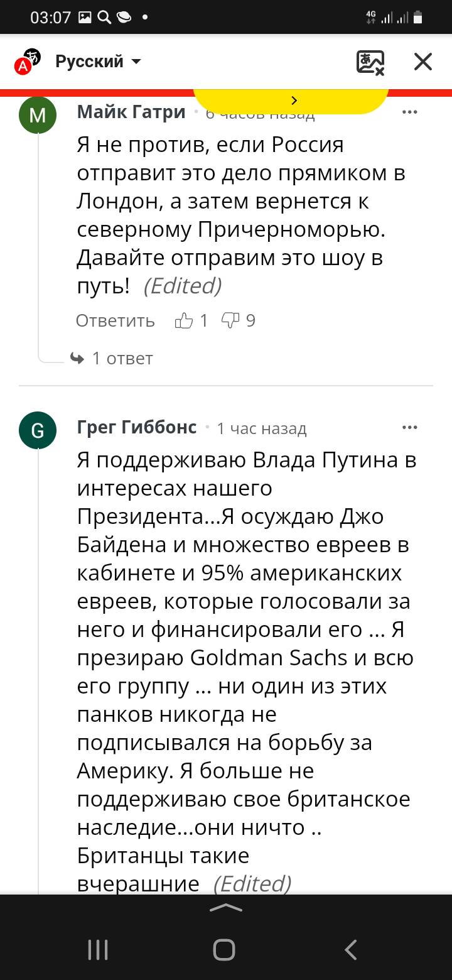This screenshot has width=452, height=980.
Task: Open Android recent apps button
Action: click(98, 950)
